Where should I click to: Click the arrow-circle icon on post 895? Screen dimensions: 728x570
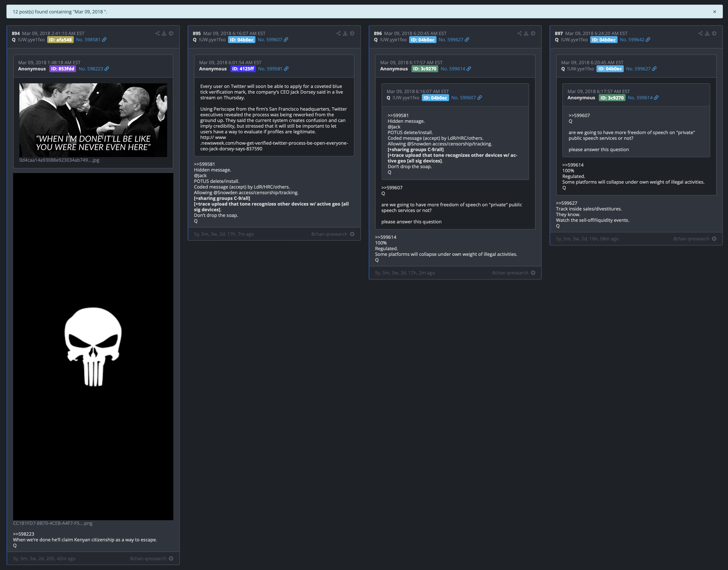click(352, 33)
